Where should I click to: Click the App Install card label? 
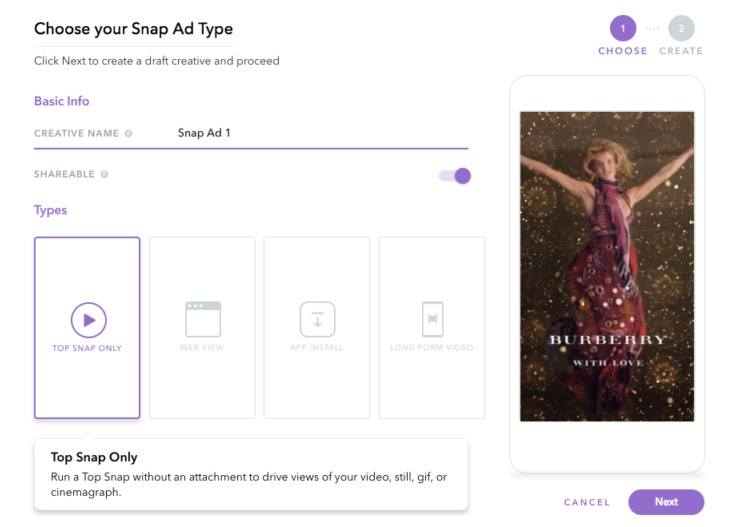[317, 348]
